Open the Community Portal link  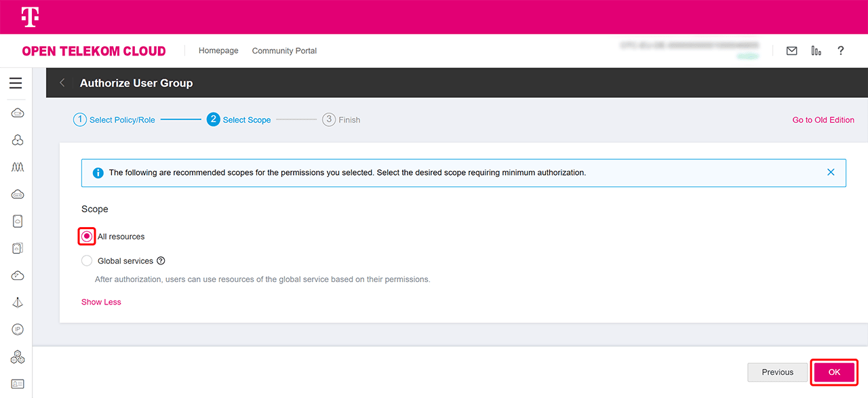tap(284, 51)
